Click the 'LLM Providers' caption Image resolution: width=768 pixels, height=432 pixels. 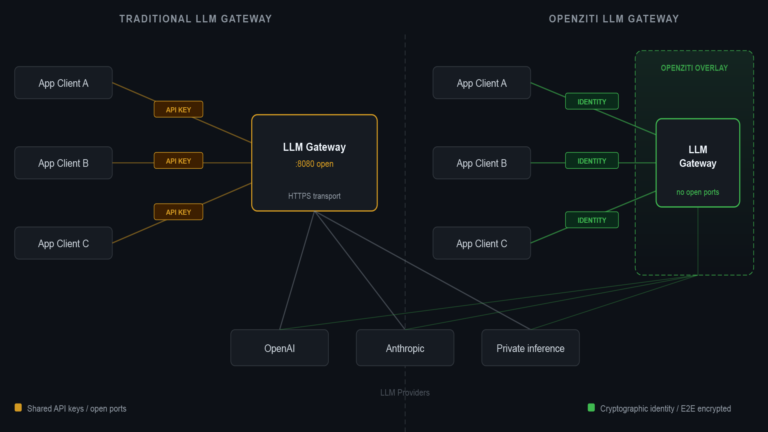[405, 392]
